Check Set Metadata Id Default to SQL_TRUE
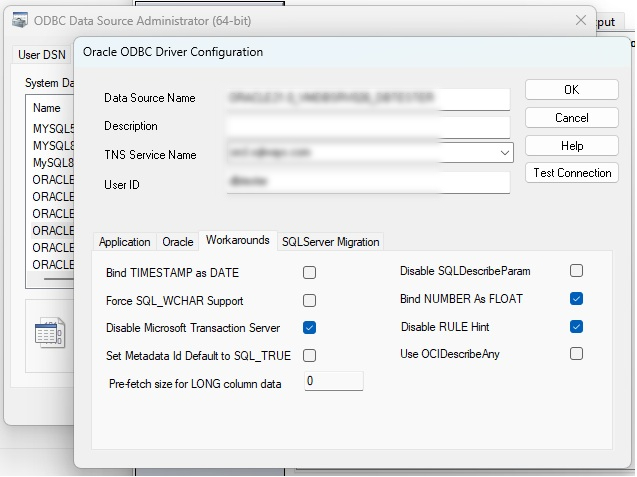The height and width of the screenshot is (477, 637). pos(310,355)
